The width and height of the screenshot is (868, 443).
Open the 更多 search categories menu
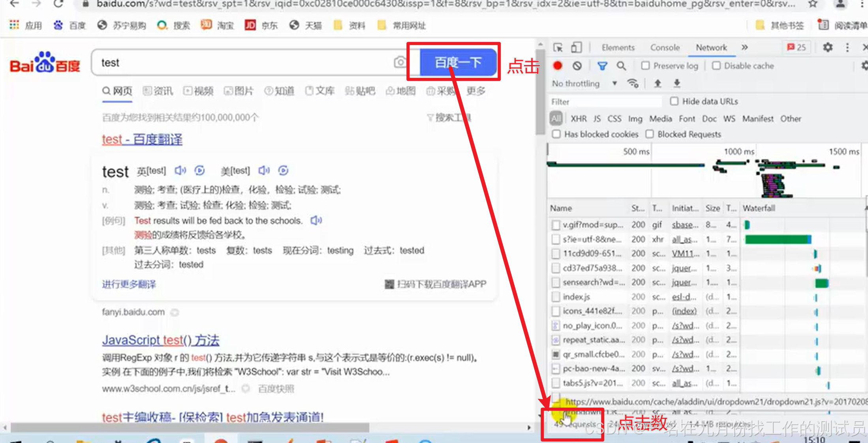[475, 91]
